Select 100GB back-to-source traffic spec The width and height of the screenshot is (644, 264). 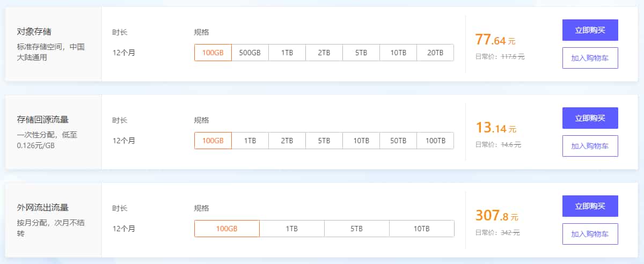coord(213,141)
